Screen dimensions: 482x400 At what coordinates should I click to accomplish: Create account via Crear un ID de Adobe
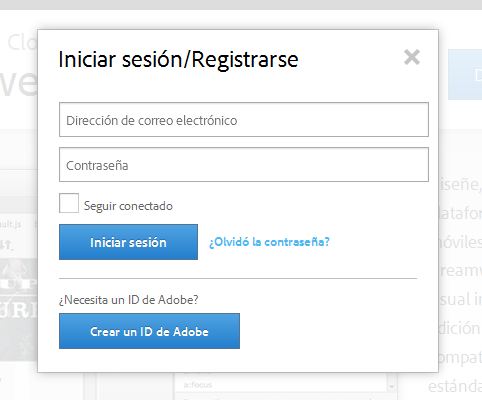click(149, 331)
